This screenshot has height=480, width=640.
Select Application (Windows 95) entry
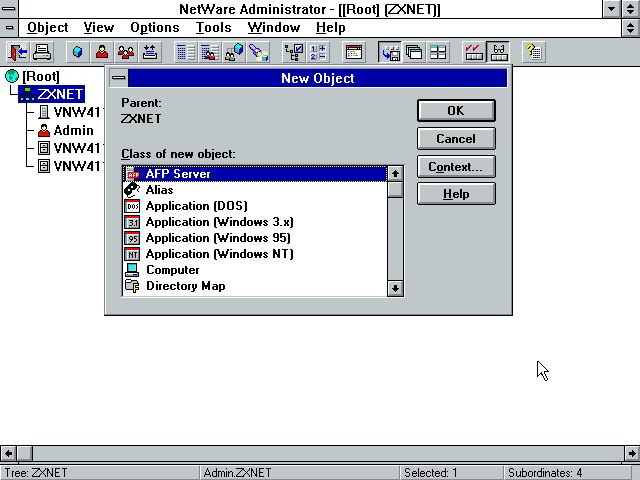(x=255, y=238)
